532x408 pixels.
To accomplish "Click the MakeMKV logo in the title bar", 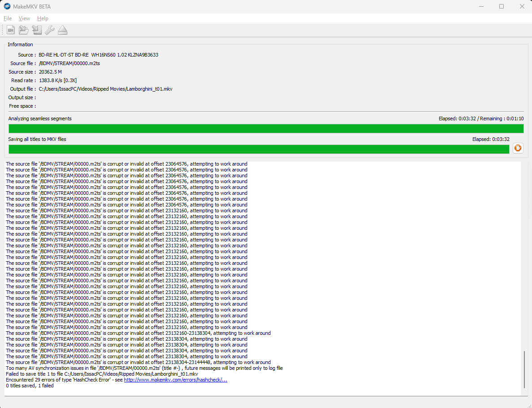I will [x=7, y=6].
